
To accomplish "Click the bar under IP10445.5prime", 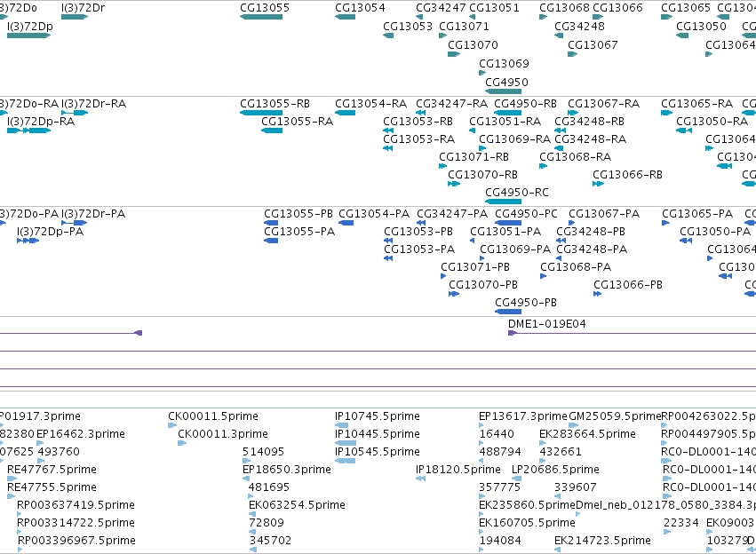I will 346,443.
